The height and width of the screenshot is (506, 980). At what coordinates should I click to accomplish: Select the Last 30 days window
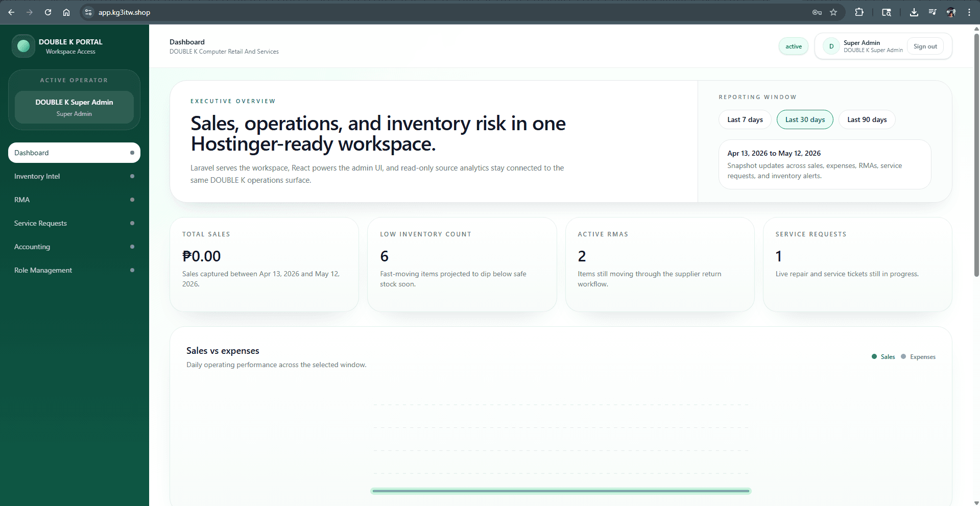(x=805, y=119)
